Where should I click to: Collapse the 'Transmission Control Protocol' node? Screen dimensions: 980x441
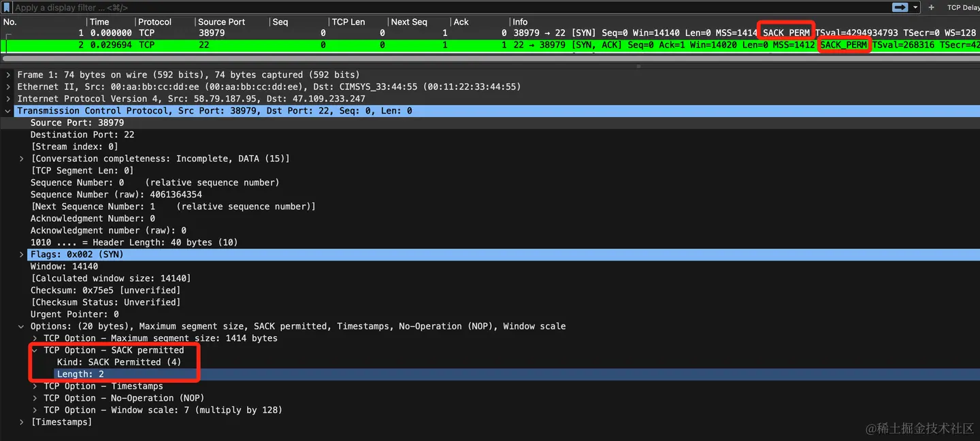click(x=7, y=111)
